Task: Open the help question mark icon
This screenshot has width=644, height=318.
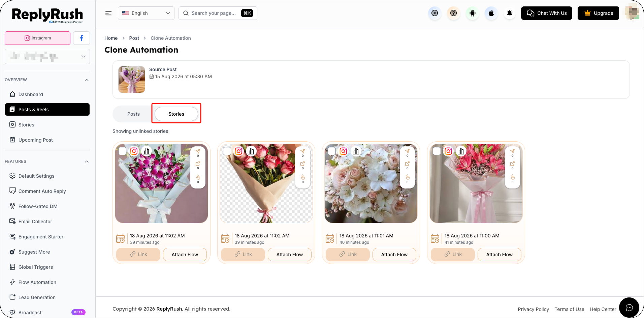Action: (454, 13)
